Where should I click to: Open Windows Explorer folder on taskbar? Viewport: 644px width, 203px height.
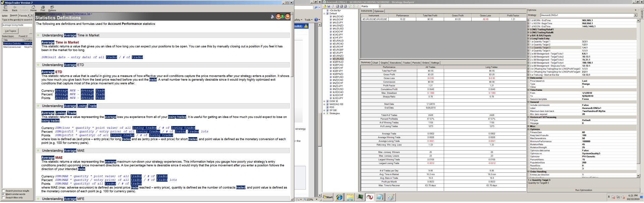click(x=350, y=197)
